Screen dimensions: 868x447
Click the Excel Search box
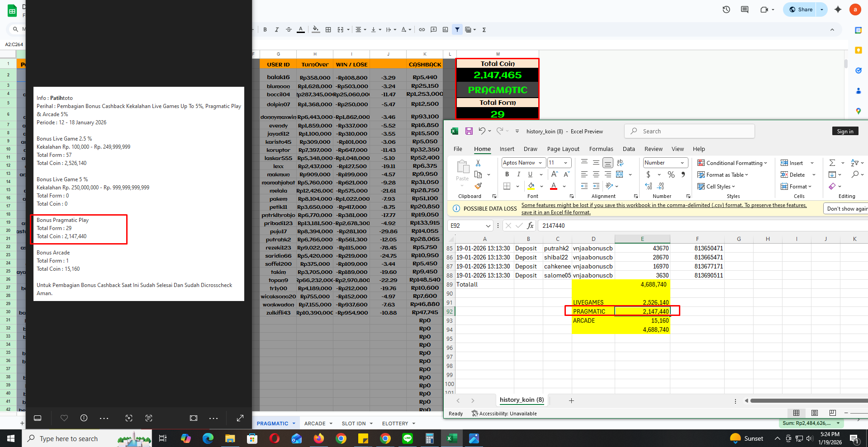pyautogui.click(x=689, y=131)
